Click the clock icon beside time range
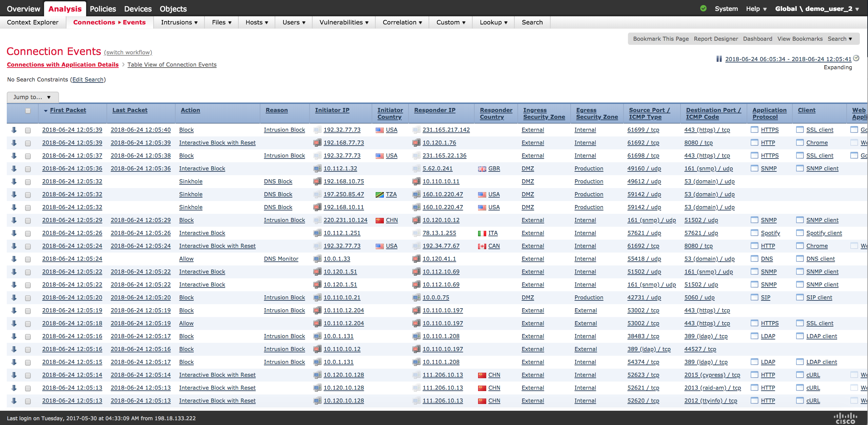The width and height of the screenshot is (868, 425). [x=856, y=58]
